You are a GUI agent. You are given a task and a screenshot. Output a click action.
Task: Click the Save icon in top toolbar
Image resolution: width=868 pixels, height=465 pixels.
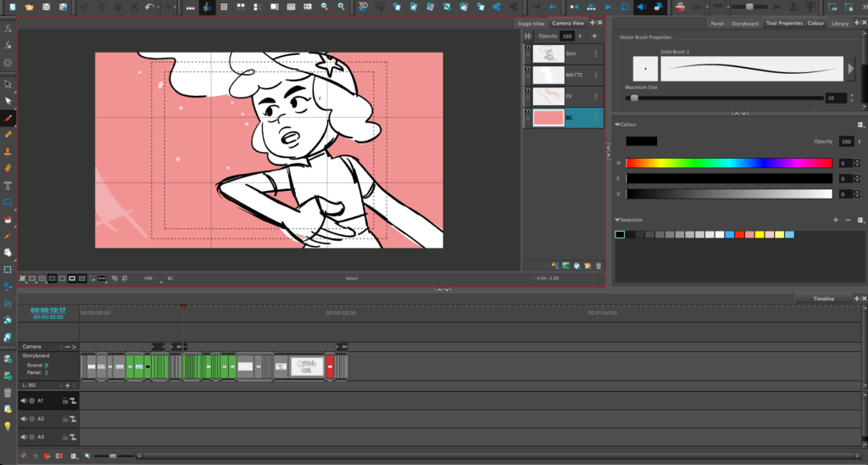pos(47,7)
